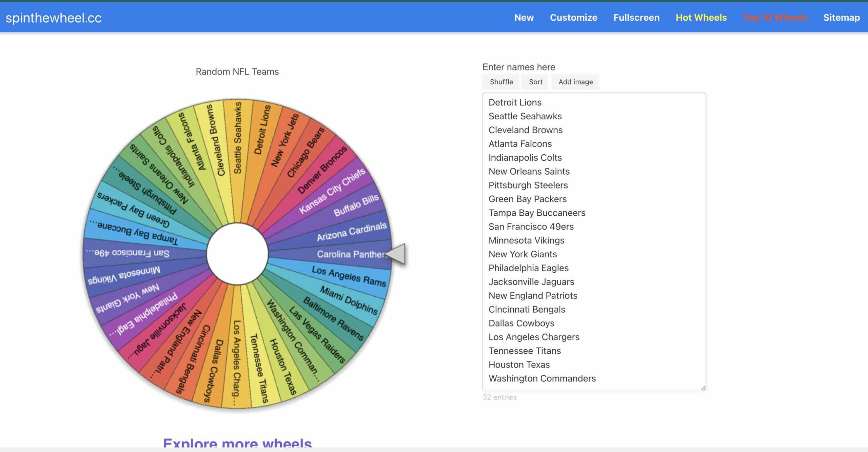The image size is (868, 452).
Task: Click the Kansas City Chiefs wheel slice
Action: [x=332, y=191]
